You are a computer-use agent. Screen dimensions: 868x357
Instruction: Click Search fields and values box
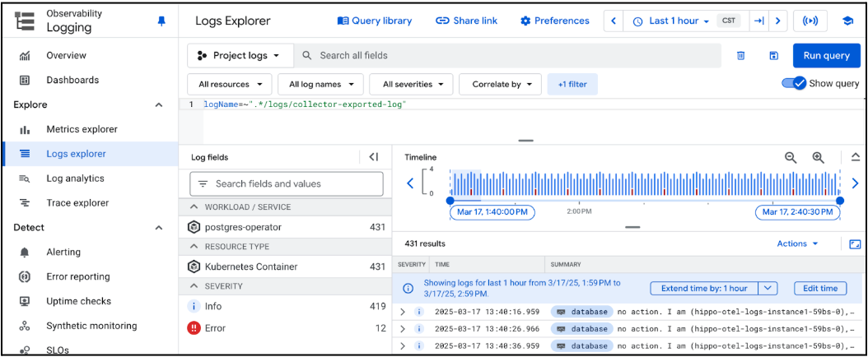coord(287,183)
